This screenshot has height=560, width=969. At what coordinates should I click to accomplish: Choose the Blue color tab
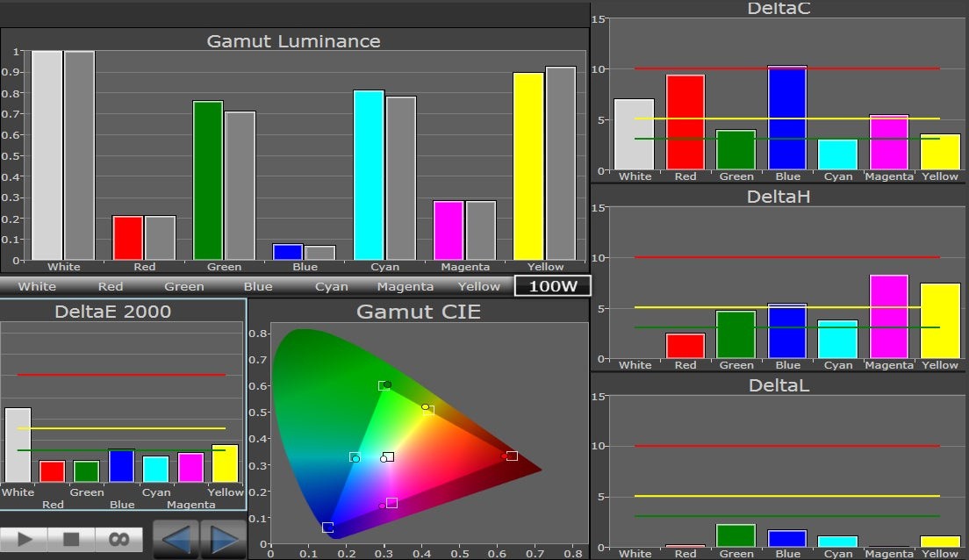(x=258, y=286)
